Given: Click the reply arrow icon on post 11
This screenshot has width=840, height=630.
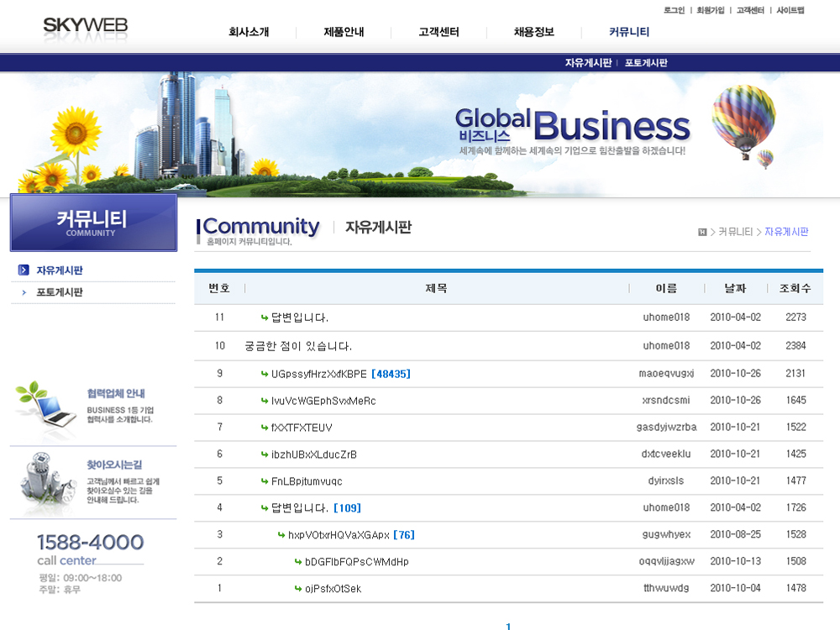Looking at the screenshot, I should 265,318.
